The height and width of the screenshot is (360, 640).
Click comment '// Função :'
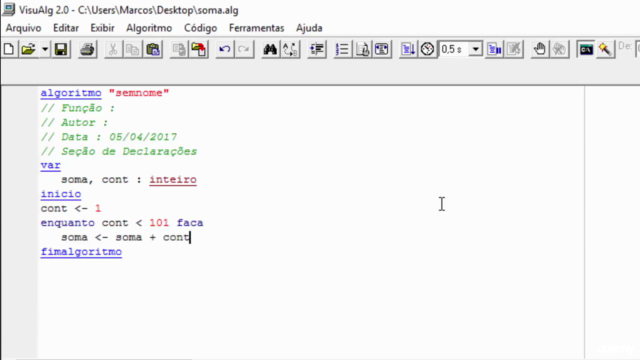click(x=78, y=108)
